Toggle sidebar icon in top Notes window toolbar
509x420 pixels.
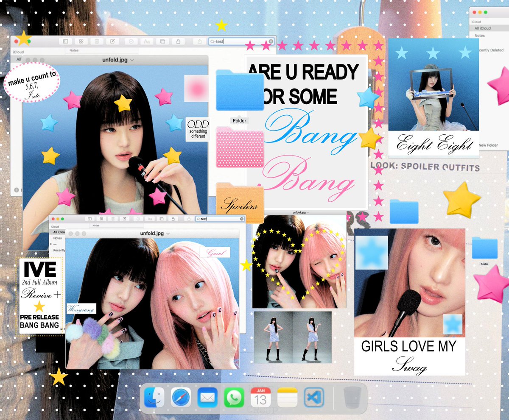coord(65,42)
